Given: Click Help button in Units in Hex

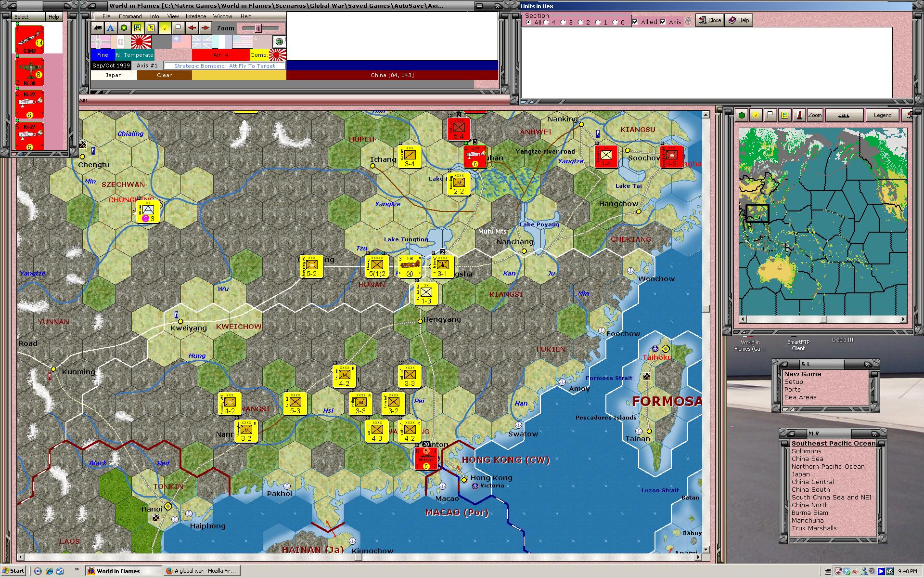Looking at the screenshot, I should coord(739,20).
